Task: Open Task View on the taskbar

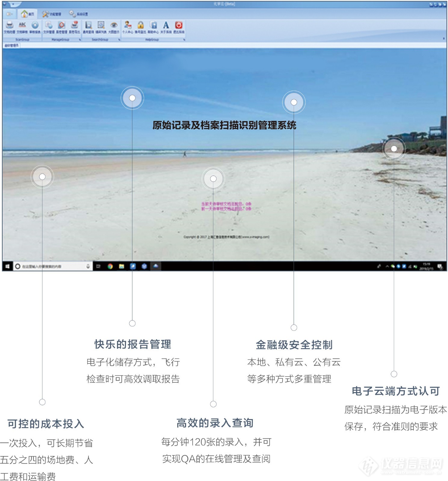Action: point(98,266)
